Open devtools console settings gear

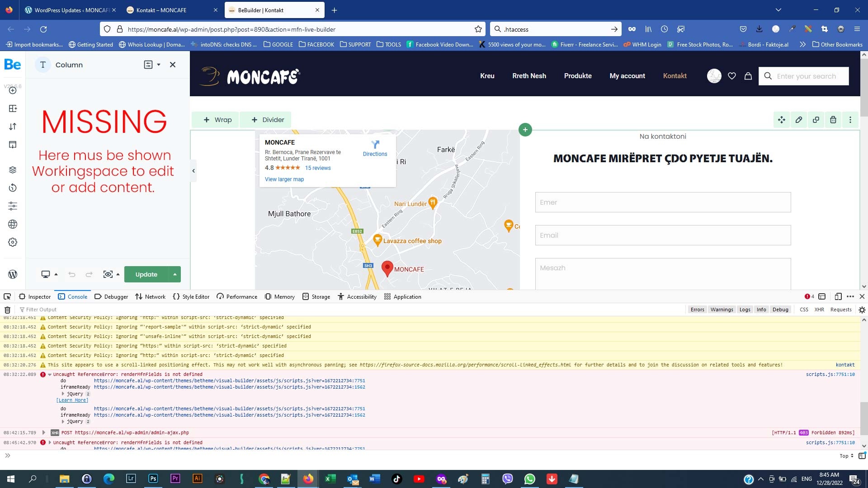[862, 310]
